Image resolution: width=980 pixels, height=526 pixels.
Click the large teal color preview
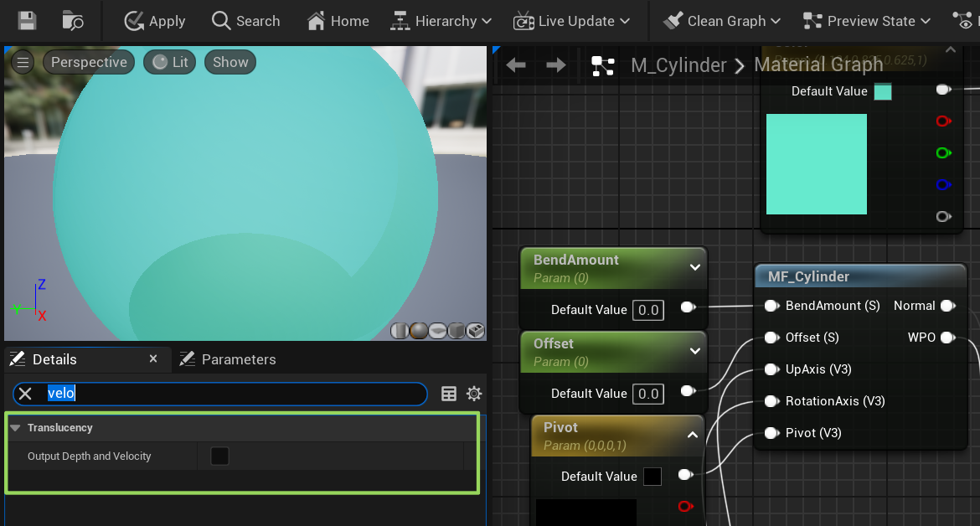coord(817,163)
